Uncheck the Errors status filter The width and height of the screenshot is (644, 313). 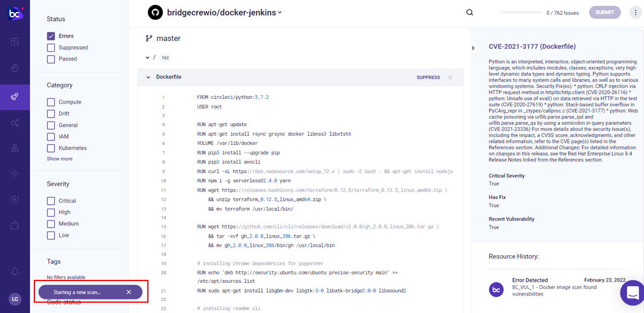coord(51,36)
